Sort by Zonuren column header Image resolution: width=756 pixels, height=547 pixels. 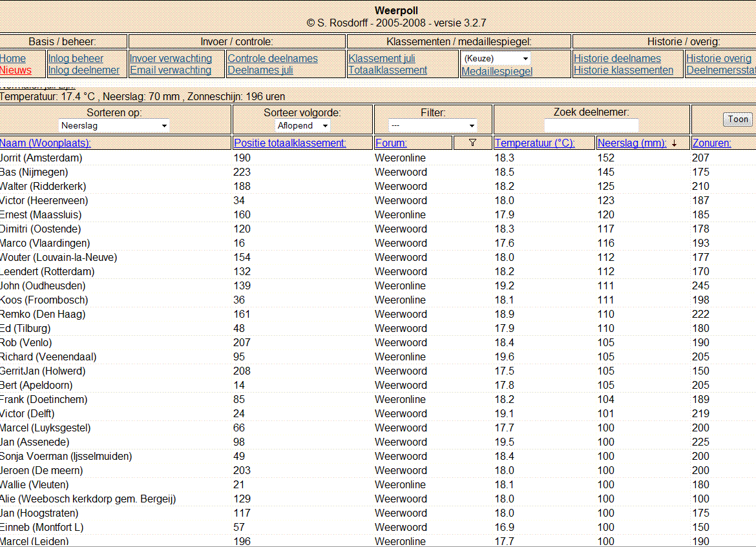coord(711,143)
